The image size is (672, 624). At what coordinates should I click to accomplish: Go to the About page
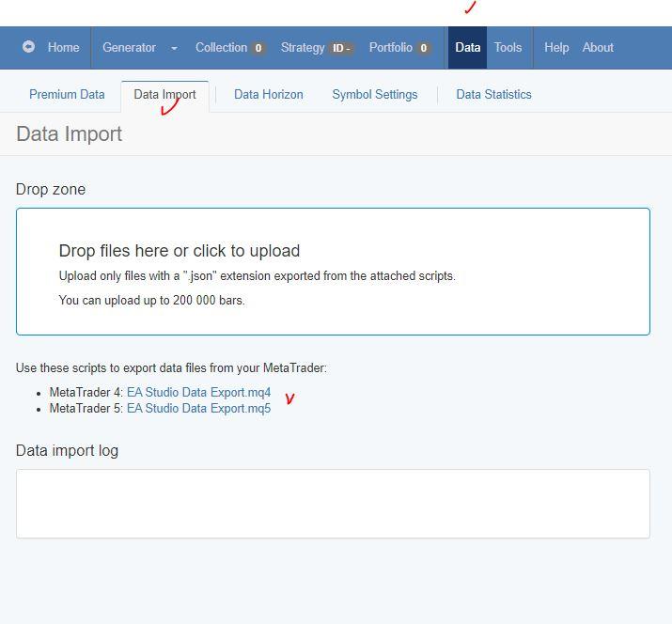(x=598, y=48)
